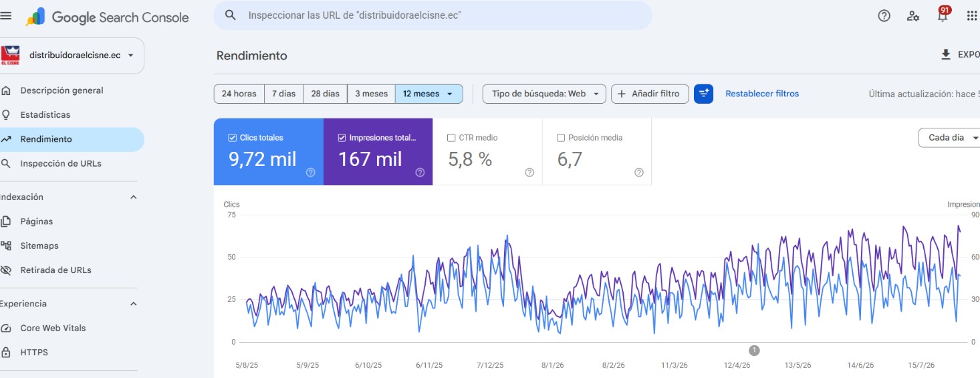Click the 12/4/26 date label on chart axis
This screenshot has height=378, width=980.
(x=737, y=365)
